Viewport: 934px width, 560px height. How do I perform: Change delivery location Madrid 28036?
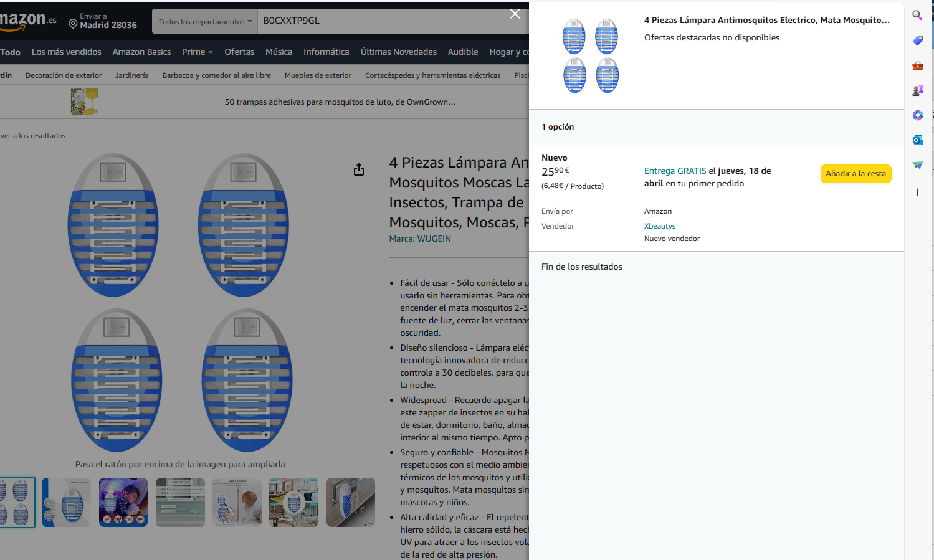(103, 21)
